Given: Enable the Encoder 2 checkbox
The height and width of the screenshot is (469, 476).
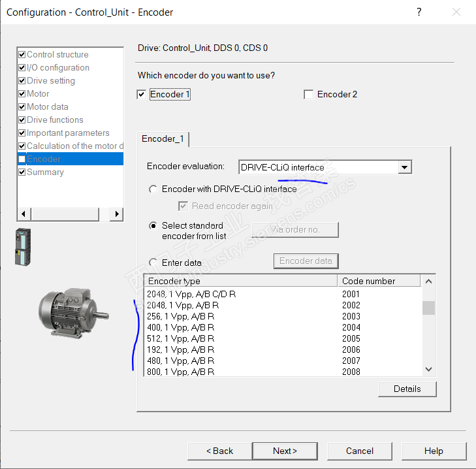Looking at the screenshot, I should point(308,95).
